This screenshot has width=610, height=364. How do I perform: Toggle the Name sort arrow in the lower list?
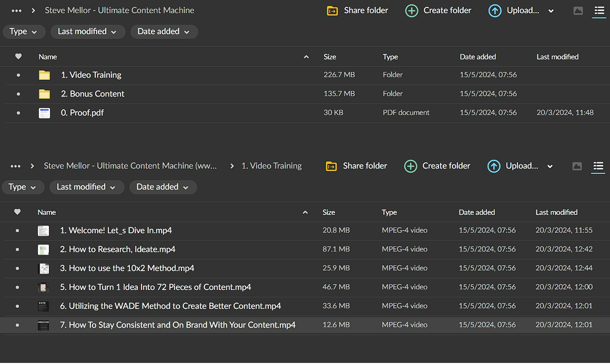[x=305, y=213]
